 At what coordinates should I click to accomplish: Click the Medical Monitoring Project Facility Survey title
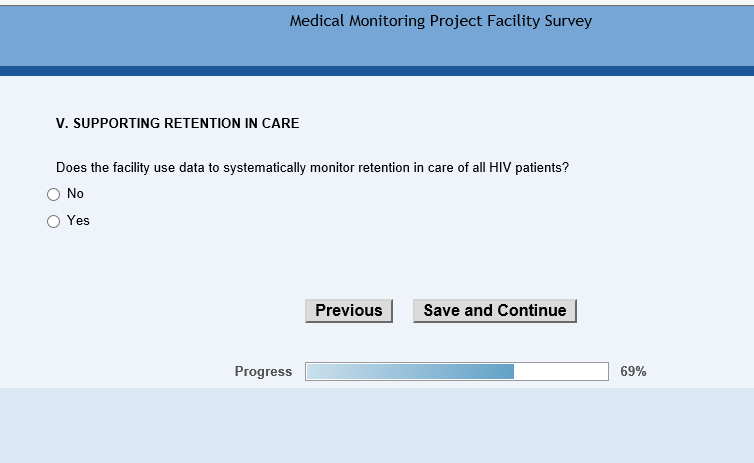[x=441, y=21]
